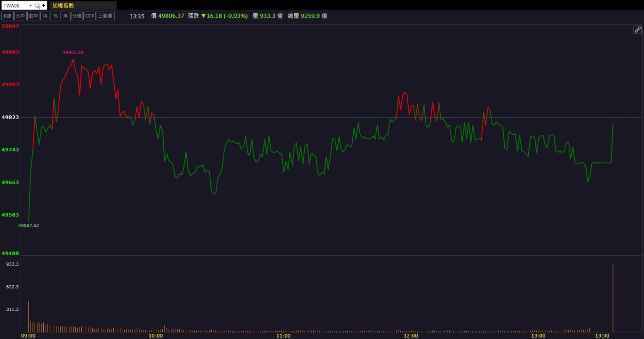Click the 50047 top axis label
Screen dimensions: 644x339
coord(10,26)
